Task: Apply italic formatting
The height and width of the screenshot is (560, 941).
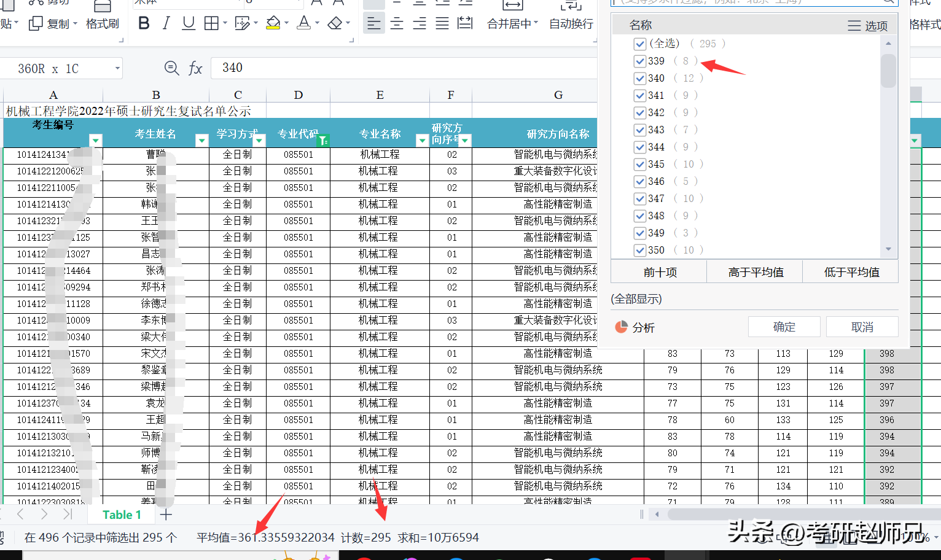Action: [x=166, y=23]
